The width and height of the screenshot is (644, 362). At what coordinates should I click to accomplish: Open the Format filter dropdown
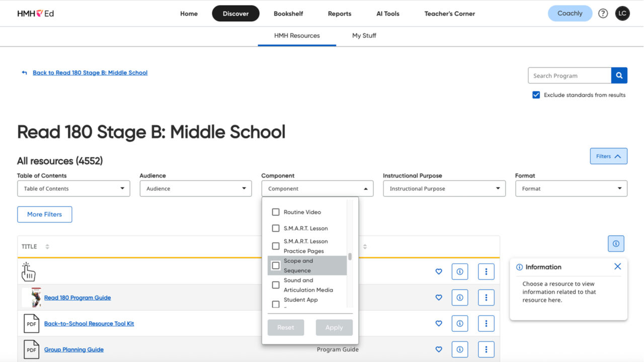571,189
